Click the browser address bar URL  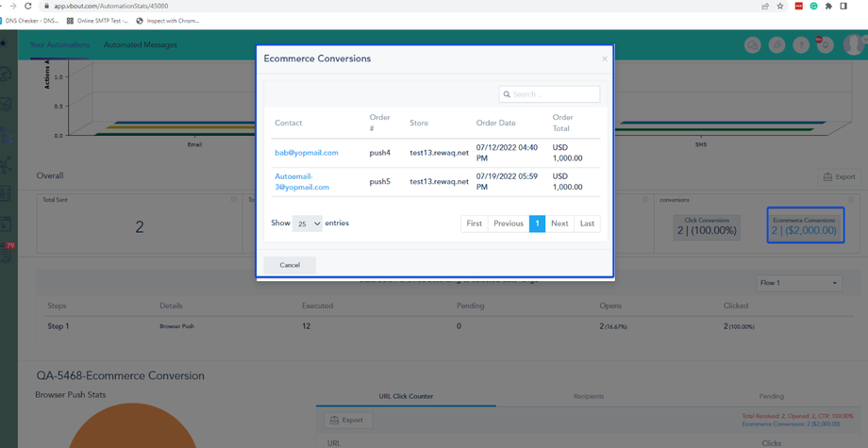coord(111,6)
